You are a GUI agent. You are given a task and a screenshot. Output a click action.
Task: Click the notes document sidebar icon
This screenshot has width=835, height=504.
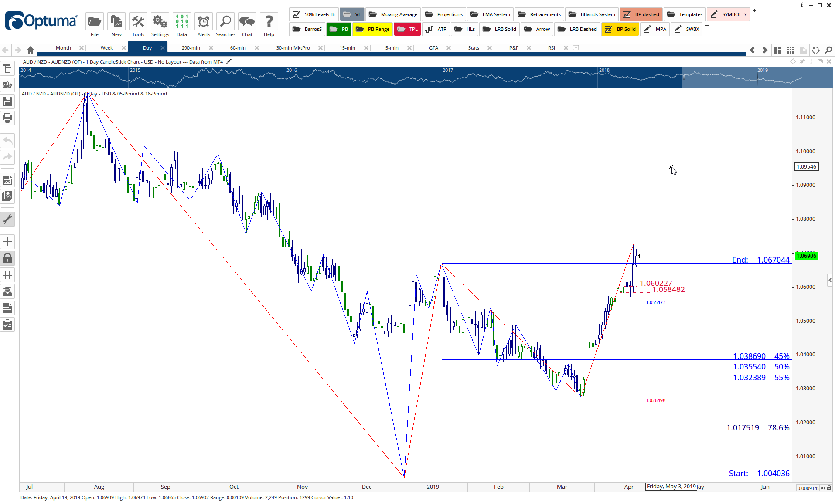click(7, 308)
